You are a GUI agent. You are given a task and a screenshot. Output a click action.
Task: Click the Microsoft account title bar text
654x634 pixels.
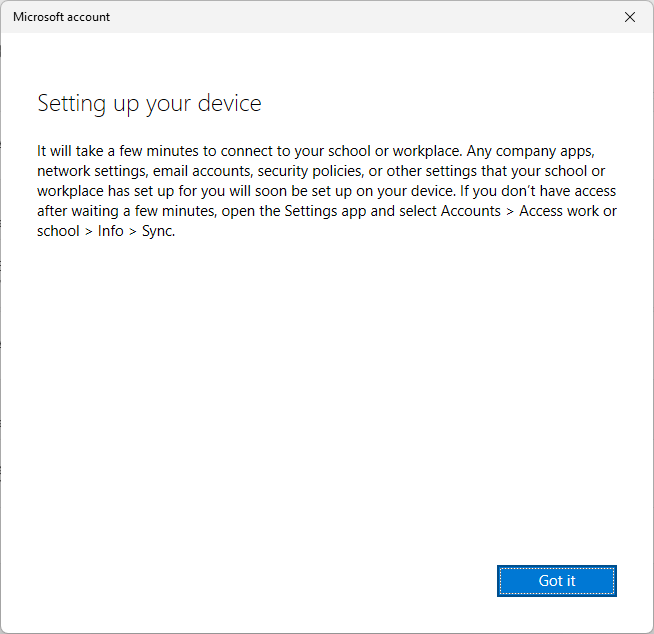[x=61, y=17]
